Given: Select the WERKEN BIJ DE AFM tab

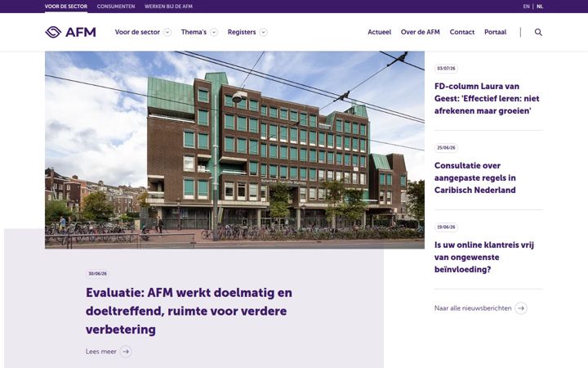Looking at the screenshot, I should coord(168,7).
